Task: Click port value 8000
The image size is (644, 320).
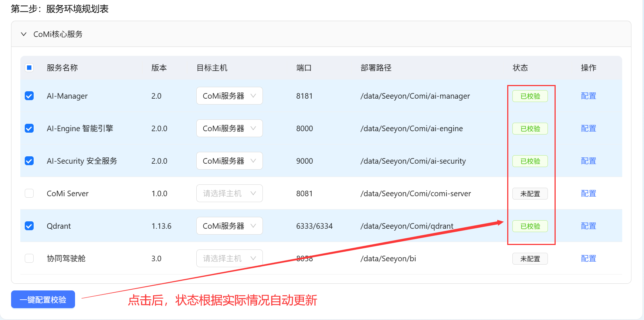Action: pos(305,129)
